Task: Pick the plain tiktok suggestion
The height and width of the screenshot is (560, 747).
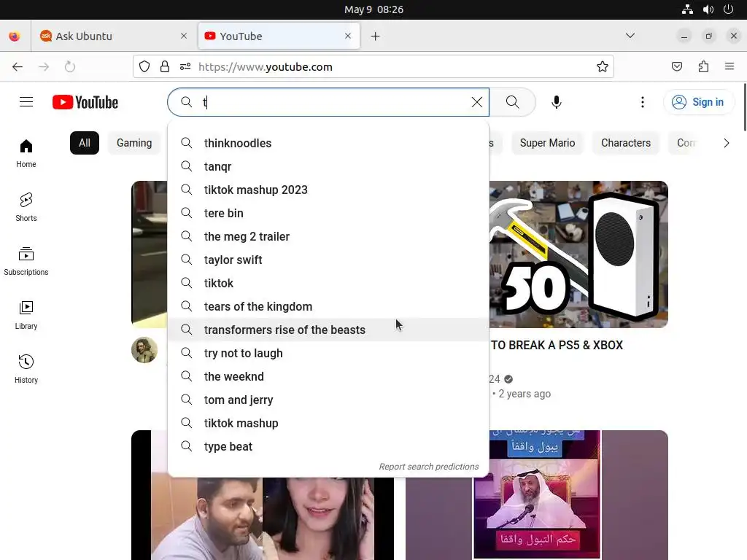Action: [x=328, y=283]
